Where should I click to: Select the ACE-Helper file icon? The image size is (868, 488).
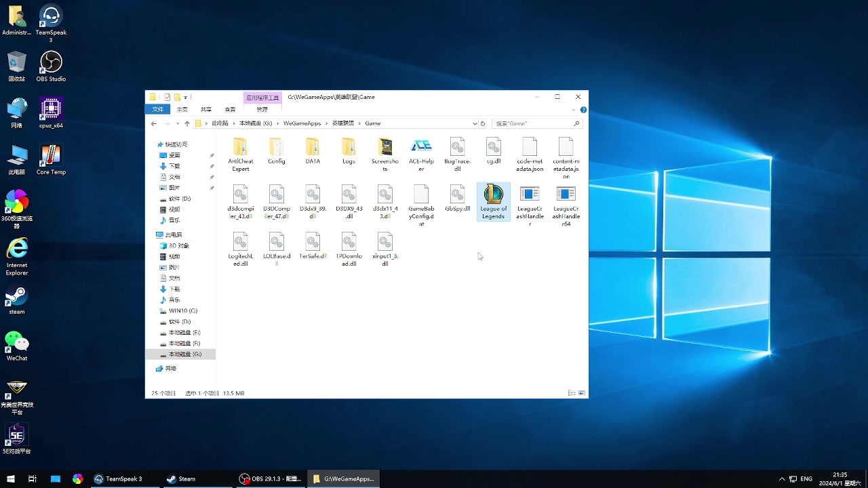tap(421, 155)
